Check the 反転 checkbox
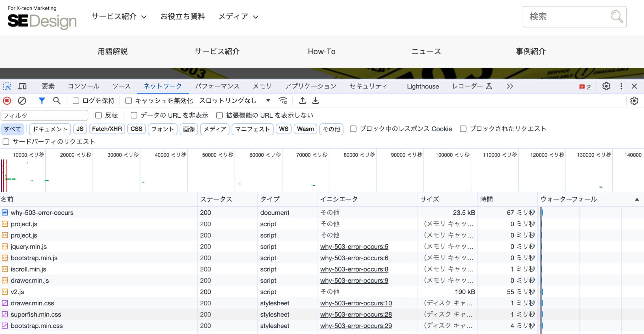 [x=98, y=115]
